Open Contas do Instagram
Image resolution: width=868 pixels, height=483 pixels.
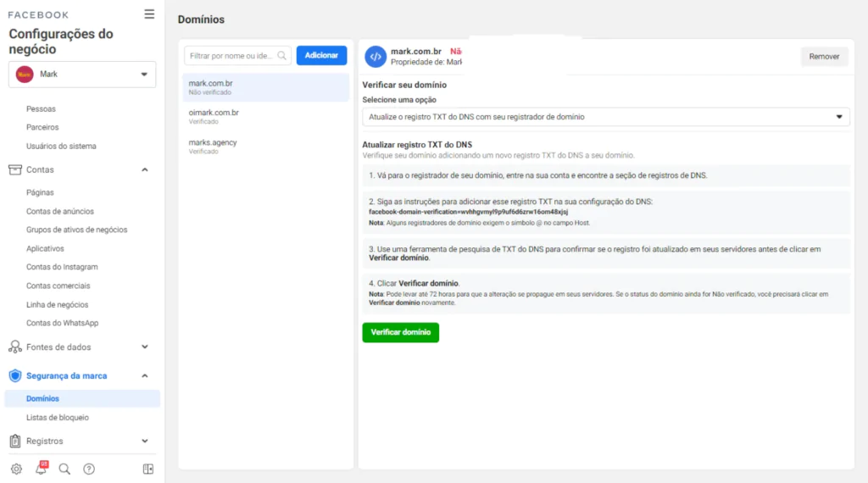point(62,267)
